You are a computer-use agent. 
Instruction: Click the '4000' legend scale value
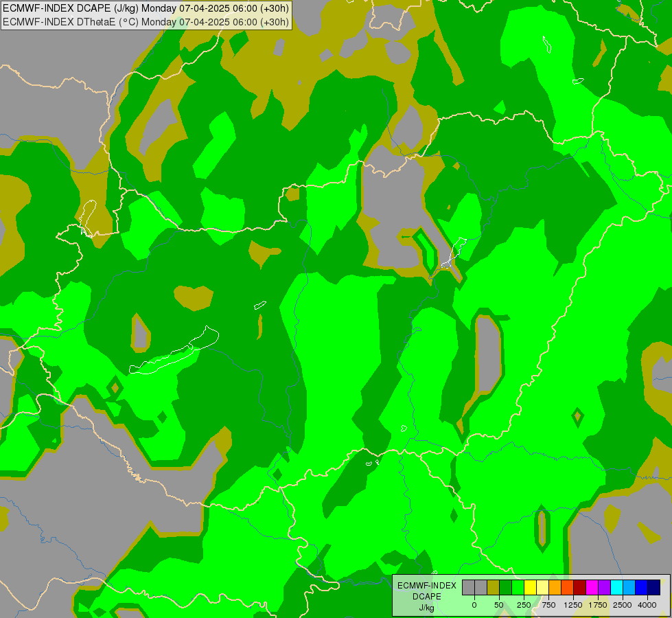coord(647,605)
